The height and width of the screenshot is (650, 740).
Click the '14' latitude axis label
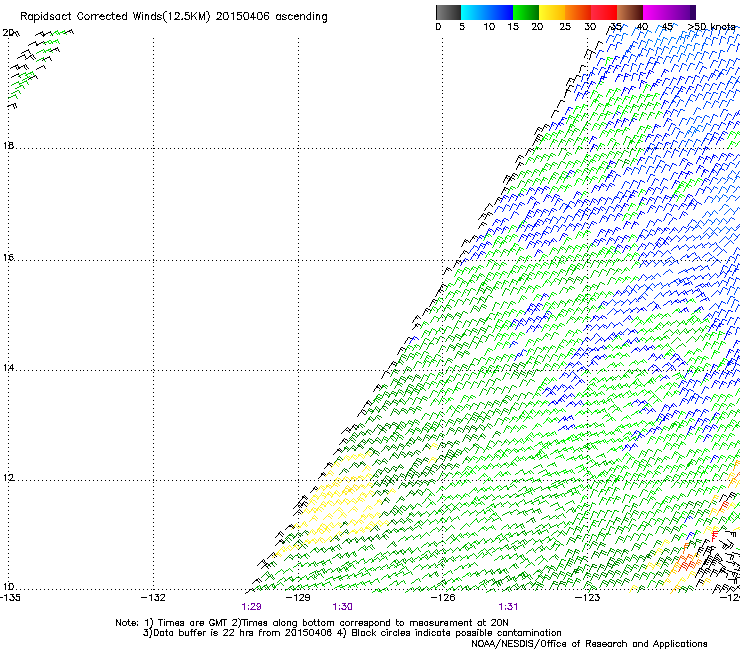tap(8, 368)
